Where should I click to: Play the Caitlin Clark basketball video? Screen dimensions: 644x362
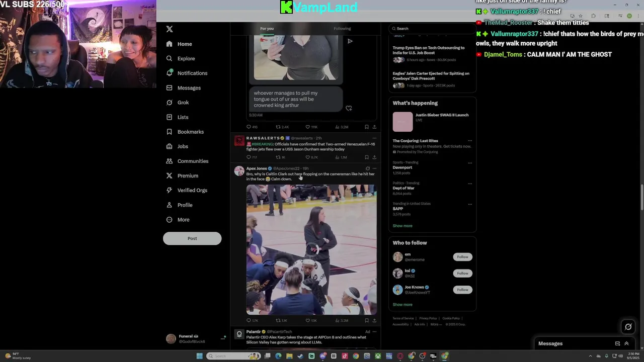click(x=311, y=249)
